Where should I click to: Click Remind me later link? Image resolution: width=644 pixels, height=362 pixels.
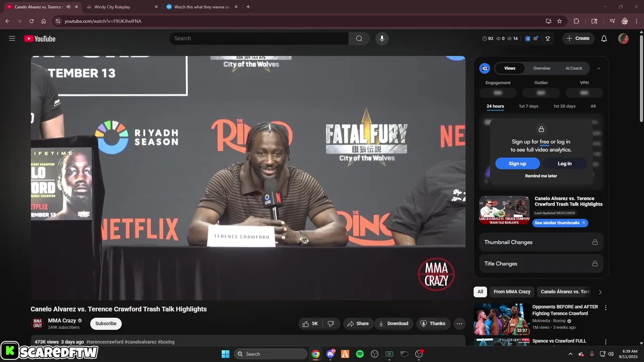click(541, 176)
